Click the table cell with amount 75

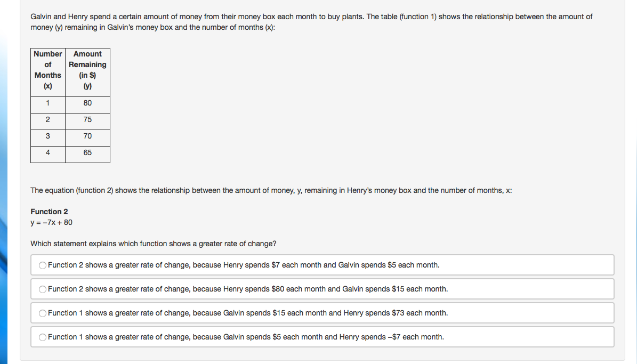(87, 119)
